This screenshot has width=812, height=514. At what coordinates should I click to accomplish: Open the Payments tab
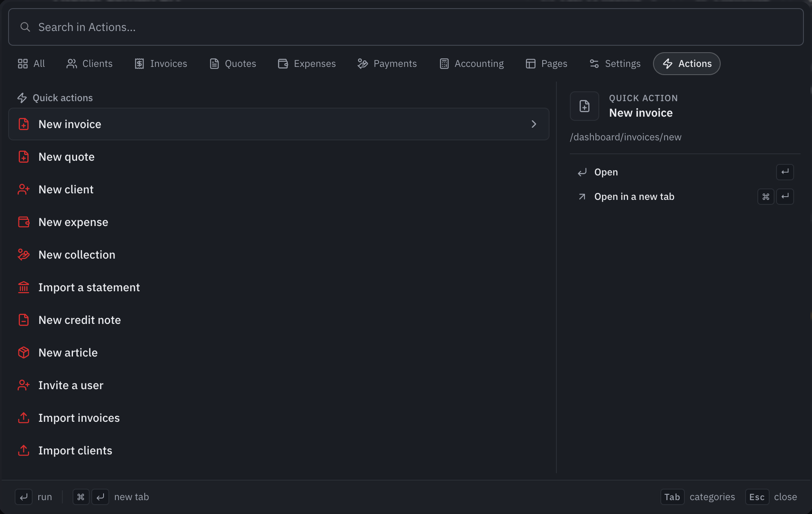(387, 64)
